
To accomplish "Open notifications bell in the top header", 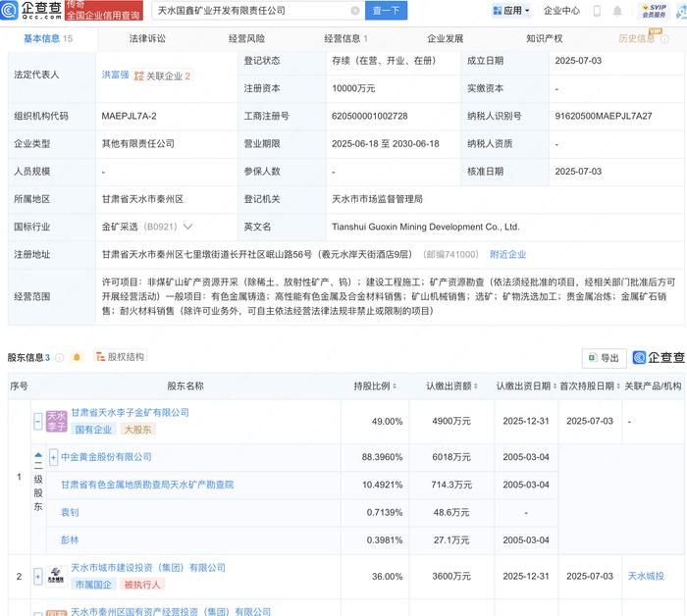I will pos(617,11).
